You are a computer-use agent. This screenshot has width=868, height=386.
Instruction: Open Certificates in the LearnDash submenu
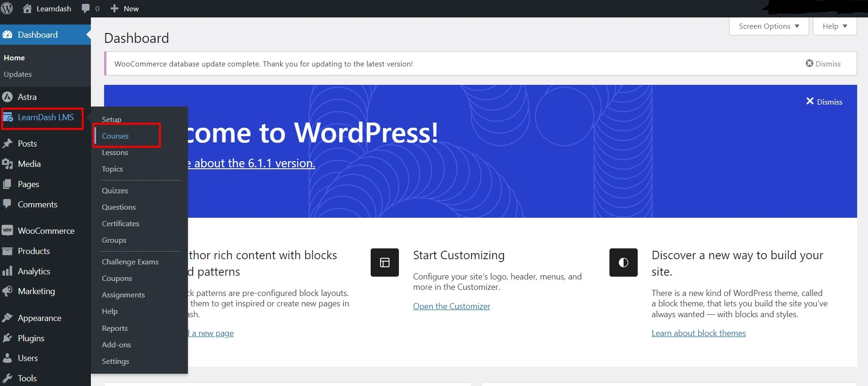coord(121,223)
